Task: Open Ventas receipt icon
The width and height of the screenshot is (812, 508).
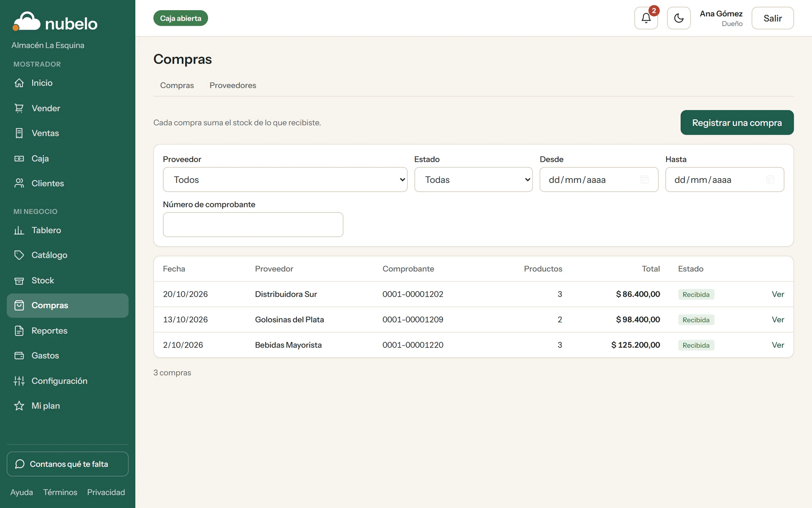Action: pyautogui.click(x=19, y=133)
